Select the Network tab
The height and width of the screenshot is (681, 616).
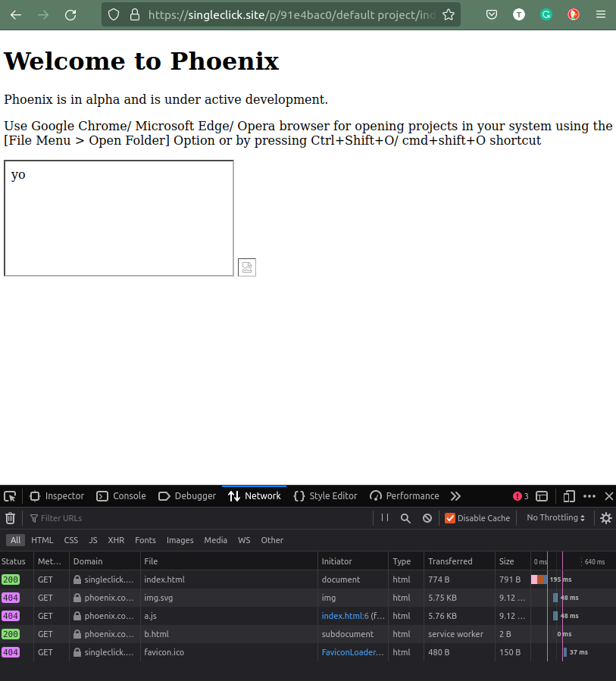[254, 496]
